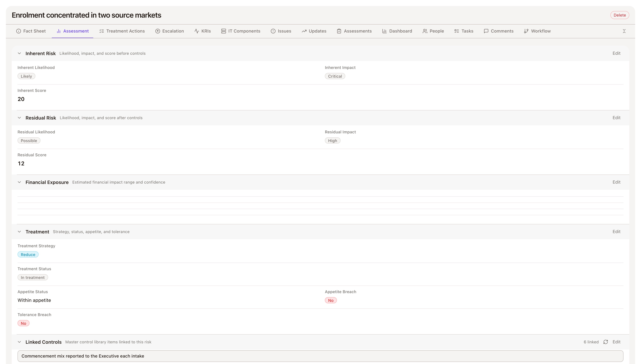641x364 pixels.
Task: Show the People tab
Action: [x=433, y=31]
